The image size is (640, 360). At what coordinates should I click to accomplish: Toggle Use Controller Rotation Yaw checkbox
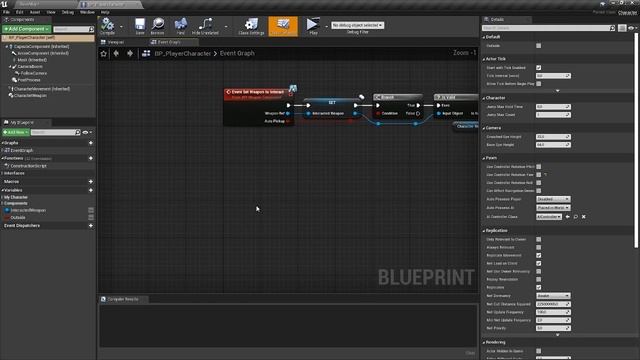click(x=539, y=175)
